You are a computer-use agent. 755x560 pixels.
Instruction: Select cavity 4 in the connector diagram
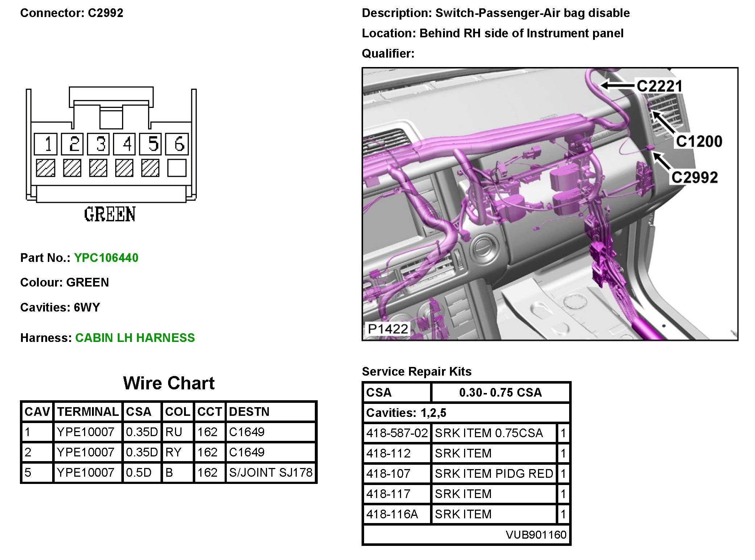click(x=124, y=144)
